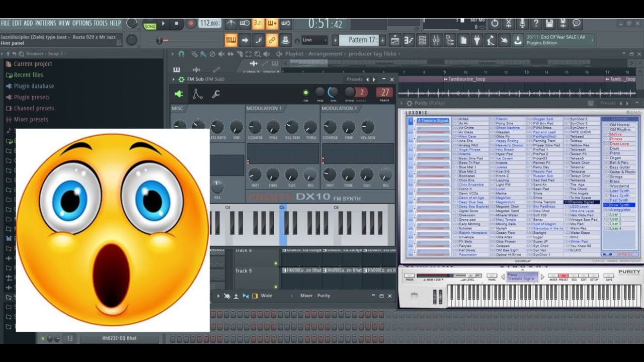Click the MIXER button in Purity

click(553, 276)
